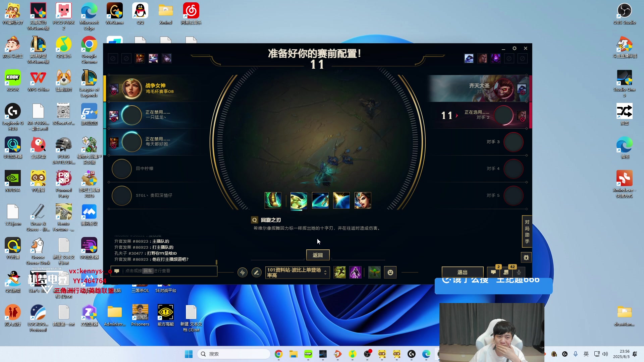The height and width of the screenshot is (362, 644).
Task: Report bug icon in champion select
Action: coord(526,257)
